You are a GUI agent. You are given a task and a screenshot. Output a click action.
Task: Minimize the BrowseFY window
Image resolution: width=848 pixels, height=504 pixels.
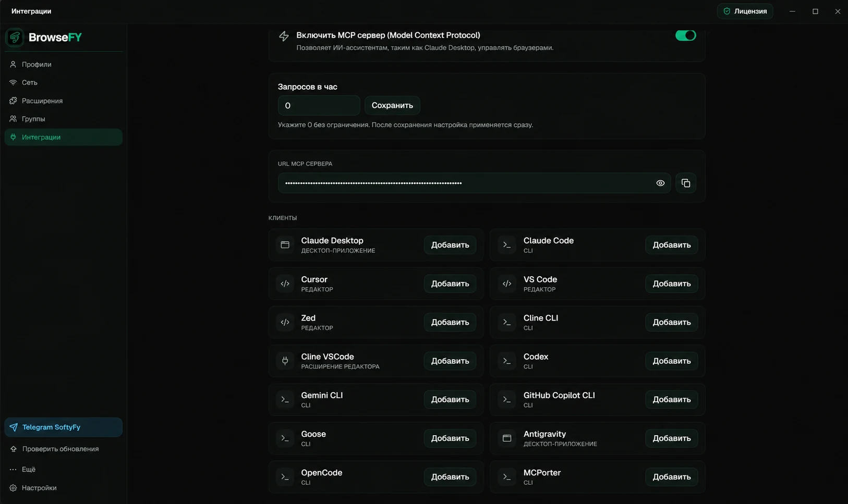click(x=792, y=11)
